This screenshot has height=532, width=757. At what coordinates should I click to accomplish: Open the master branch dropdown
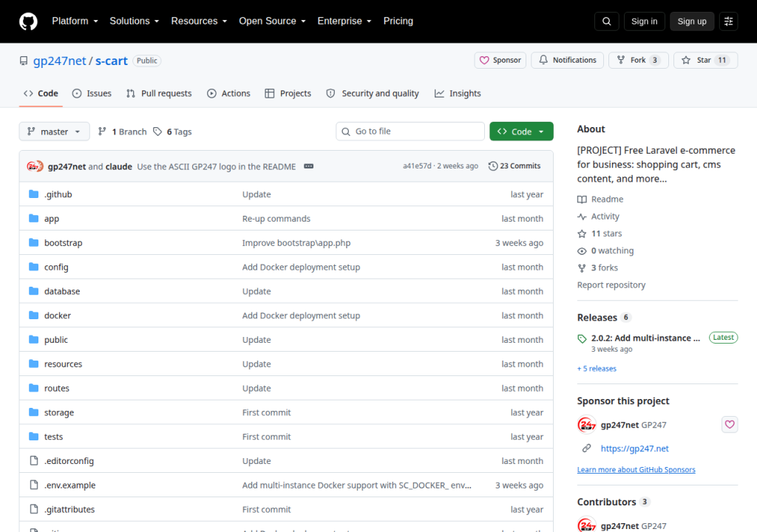(54, 132)
